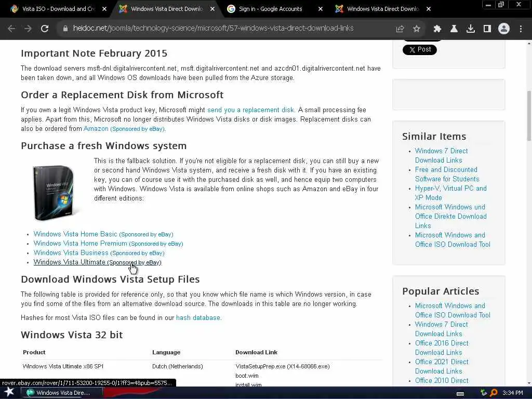
Task: Open Similar Items Microsoft Windows and Office ISO Tool
Action: [x=453, y=240]
